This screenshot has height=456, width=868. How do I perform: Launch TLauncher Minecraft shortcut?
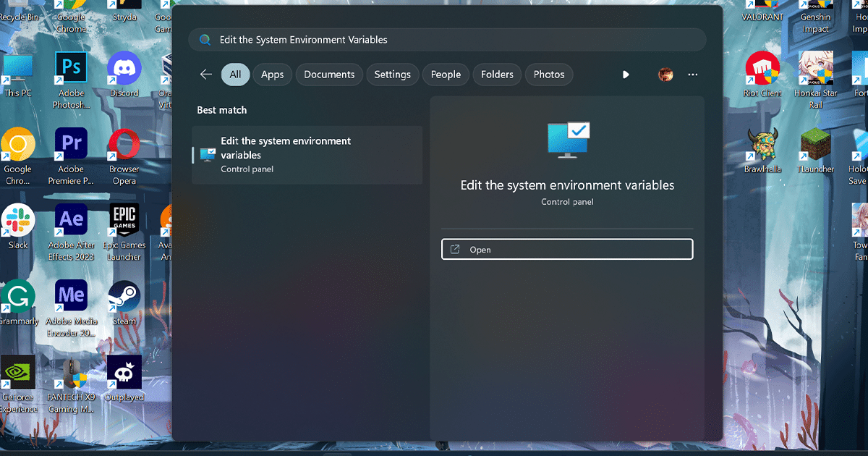coord(816,145)
